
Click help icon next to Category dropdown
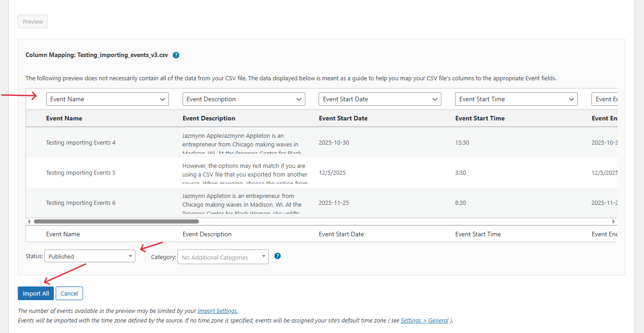coord(277,256)
